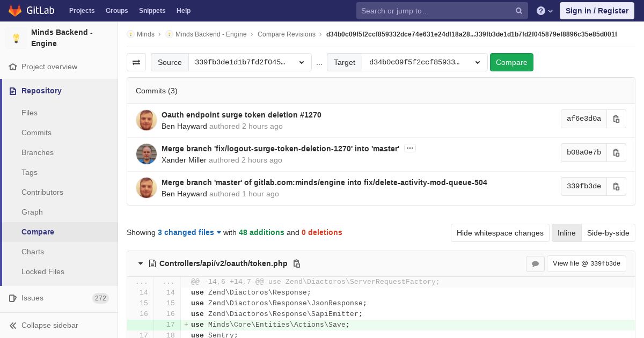Image resolution: width=644 pixels, height=338 pixels.
Task: Toggle comments for token.php file
Action: 535,263
